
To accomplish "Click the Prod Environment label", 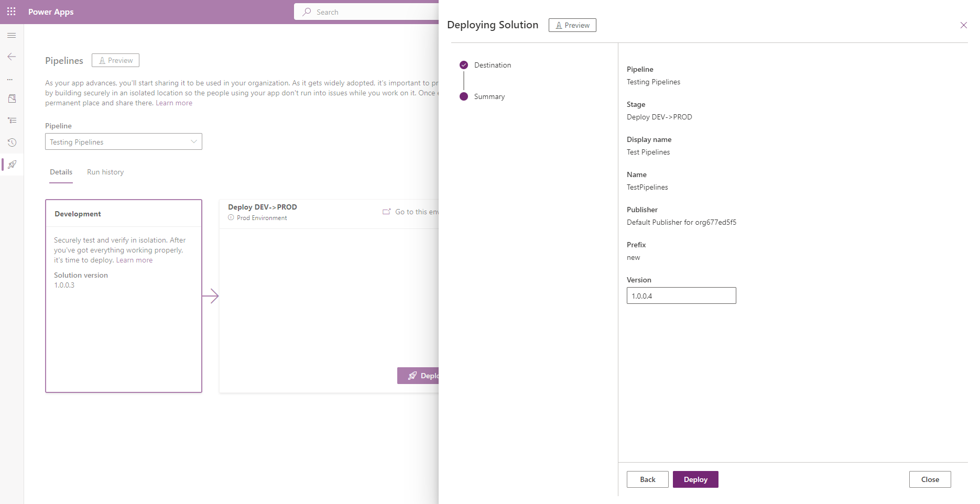I will pyautogui.click(x=262, y=218).
